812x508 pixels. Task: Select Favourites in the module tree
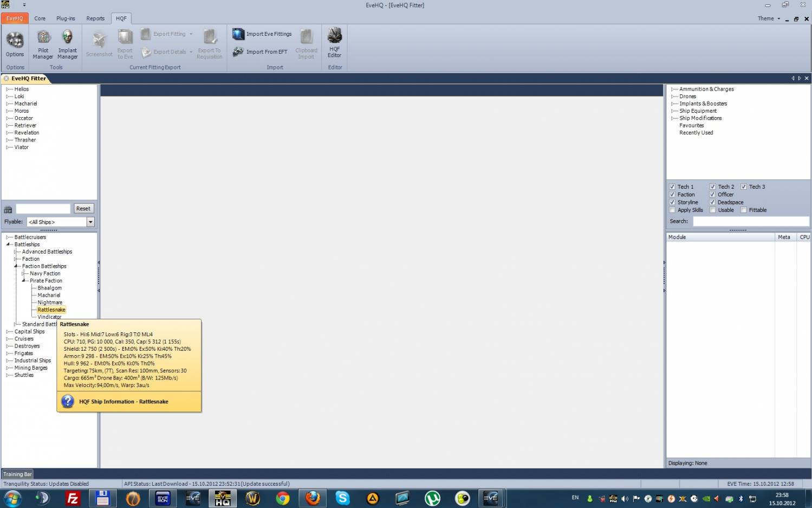pos(692,125)
